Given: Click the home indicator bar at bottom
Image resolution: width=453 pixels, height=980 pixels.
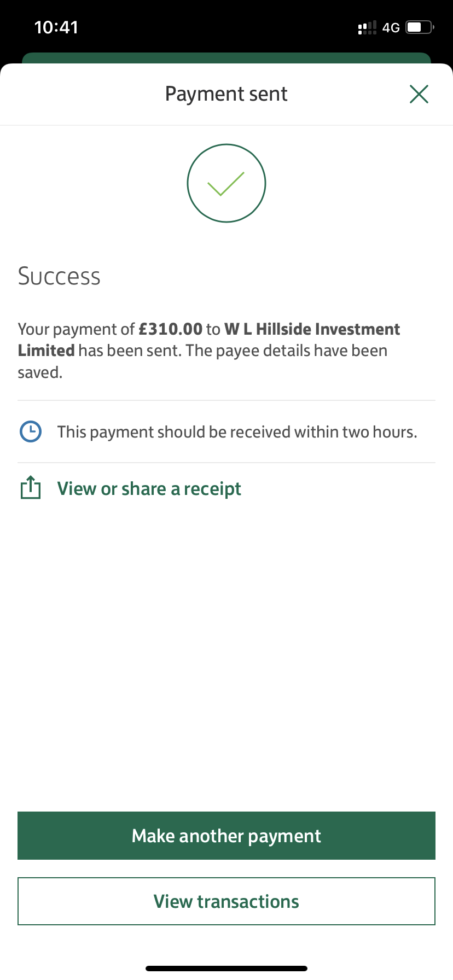Looking at the screenshot, I should tap(226, 969).
